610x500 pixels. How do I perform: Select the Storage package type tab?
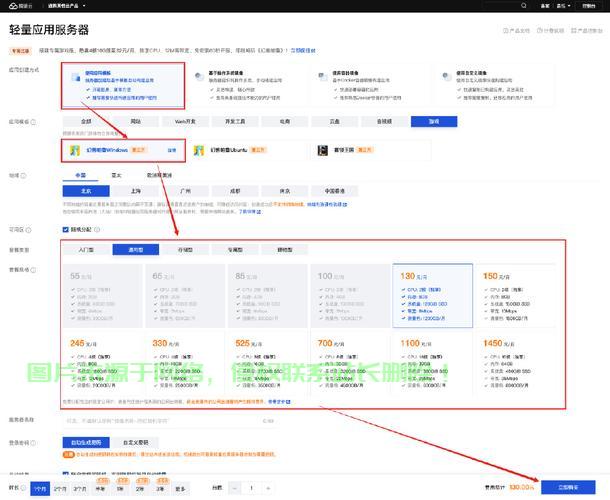pos(185,249)
